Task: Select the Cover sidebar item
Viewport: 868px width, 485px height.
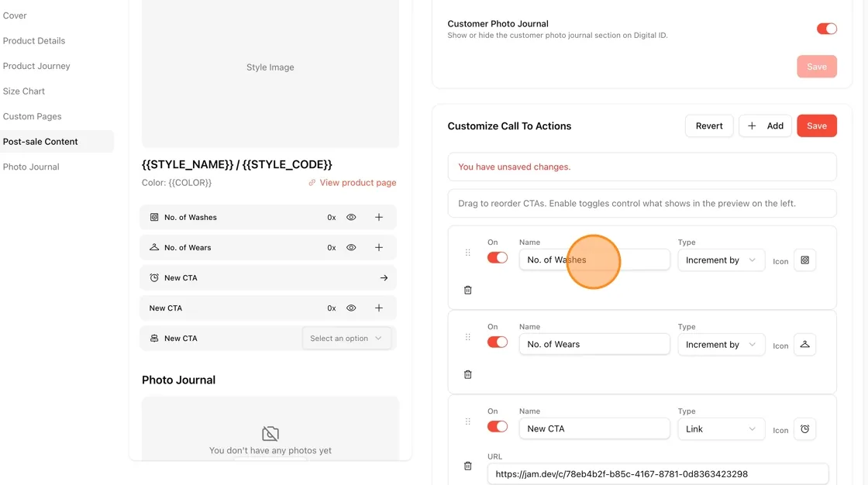Action: pos(15,15)
